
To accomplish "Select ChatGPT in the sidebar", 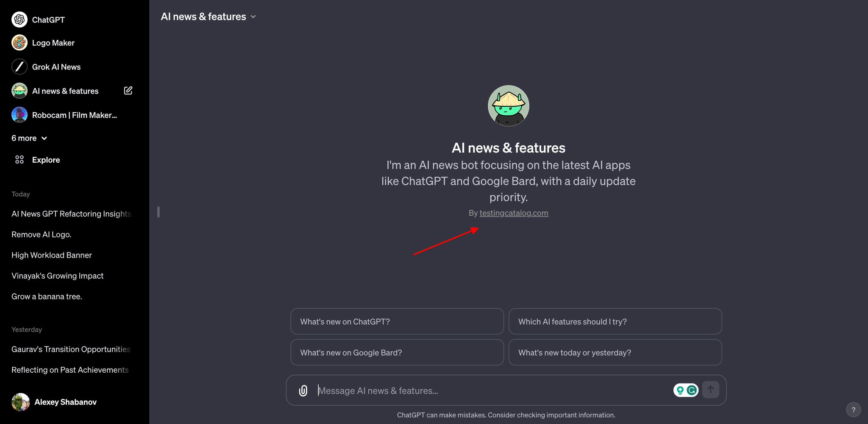I will click(48, 20).
